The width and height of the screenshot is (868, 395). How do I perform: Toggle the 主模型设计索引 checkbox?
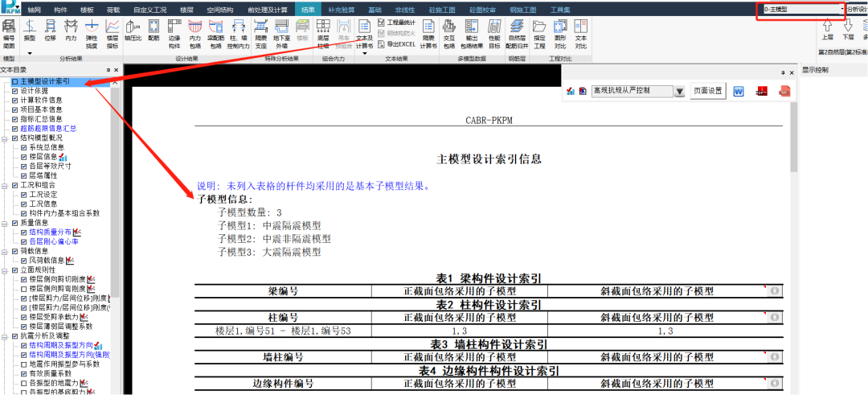tap(15, 81)
